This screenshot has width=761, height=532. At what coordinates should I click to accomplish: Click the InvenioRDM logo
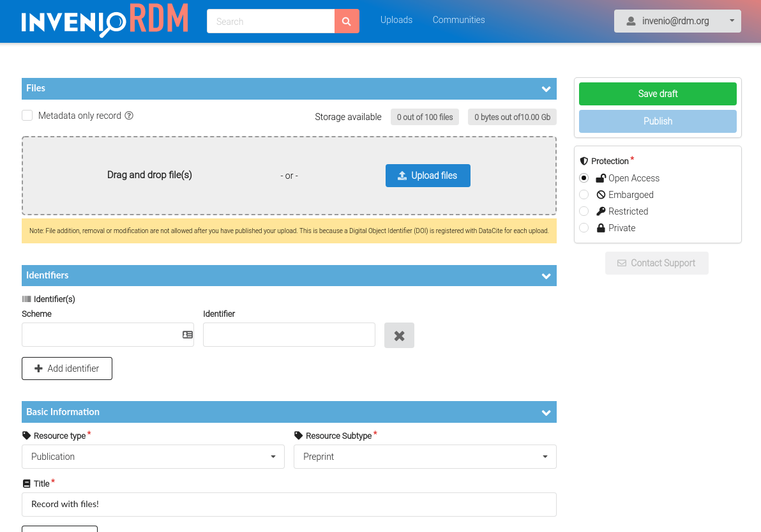click(x=105, y=20)
